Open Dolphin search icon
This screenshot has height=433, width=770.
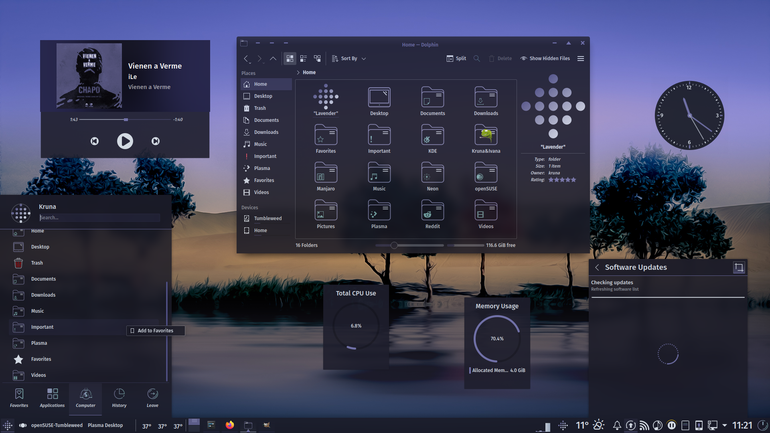tap(476, 58)
